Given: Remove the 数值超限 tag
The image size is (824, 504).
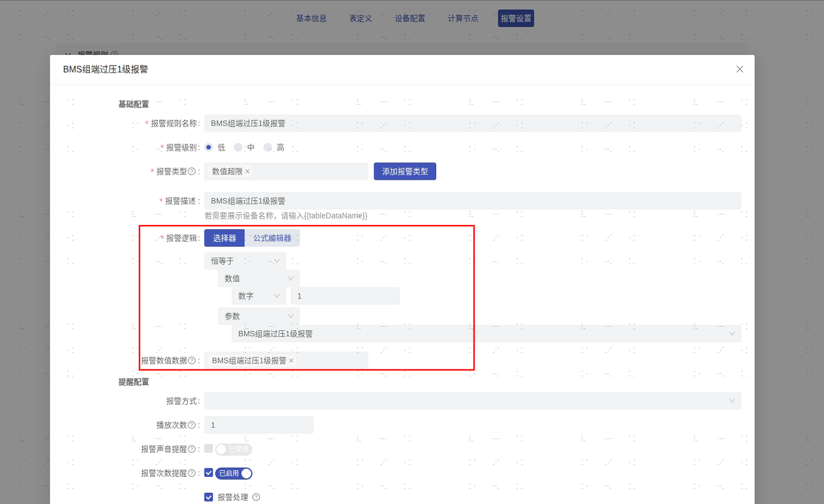Looking at the screenshot, I should coord(248,171).
